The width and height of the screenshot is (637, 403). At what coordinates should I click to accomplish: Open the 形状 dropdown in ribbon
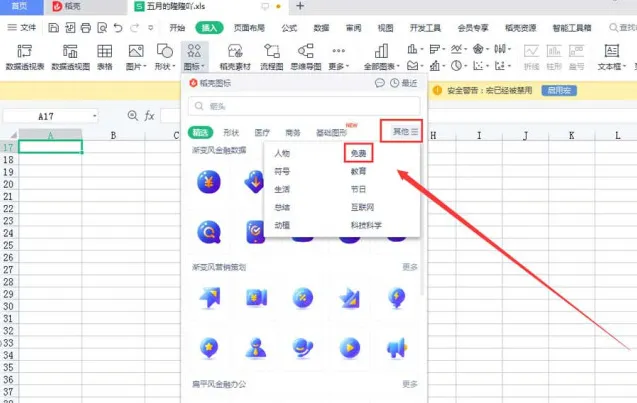point(165,66)
